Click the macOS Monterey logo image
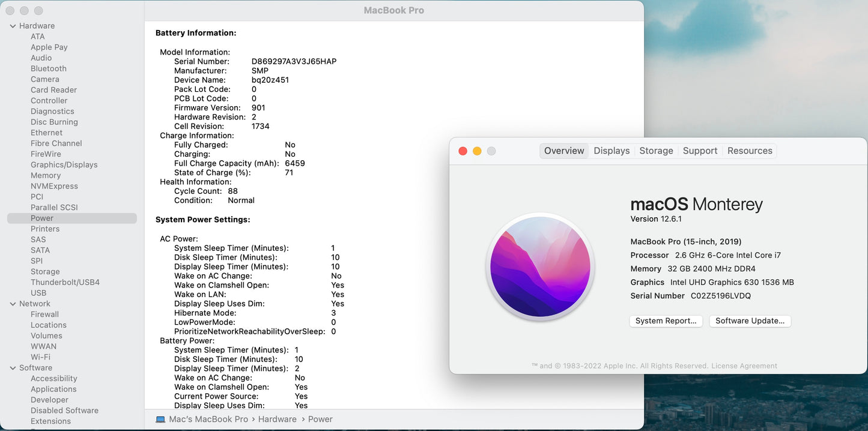Screen dimensions: 868x431 (x=540, y=267)
